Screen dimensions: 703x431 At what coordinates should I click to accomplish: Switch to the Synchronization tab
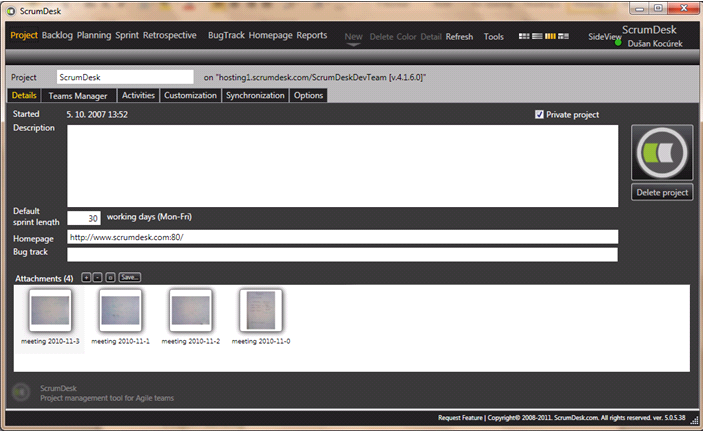(x=255, y=96)
